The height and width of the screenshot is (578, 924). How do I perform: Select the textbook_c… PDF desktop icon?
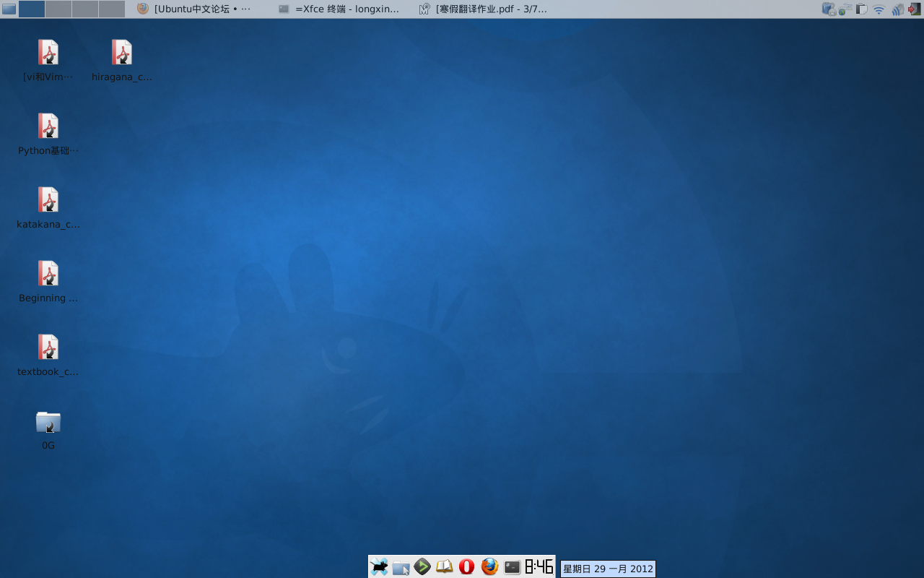click(48, 355)
